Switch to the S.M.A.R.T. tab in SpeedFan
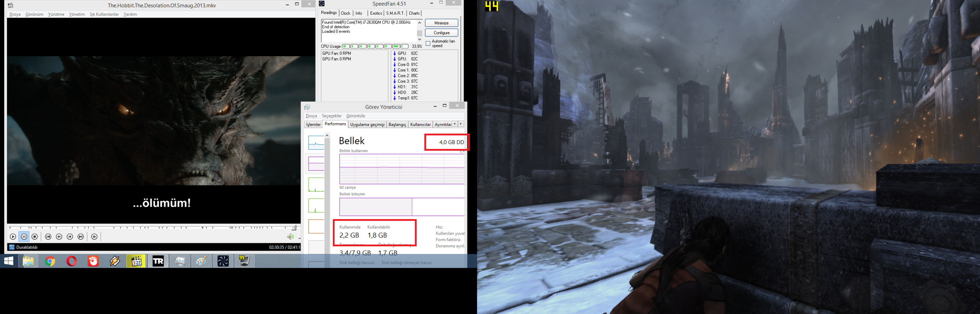This screenshot has height=314, width=980. tap(395, 13)
